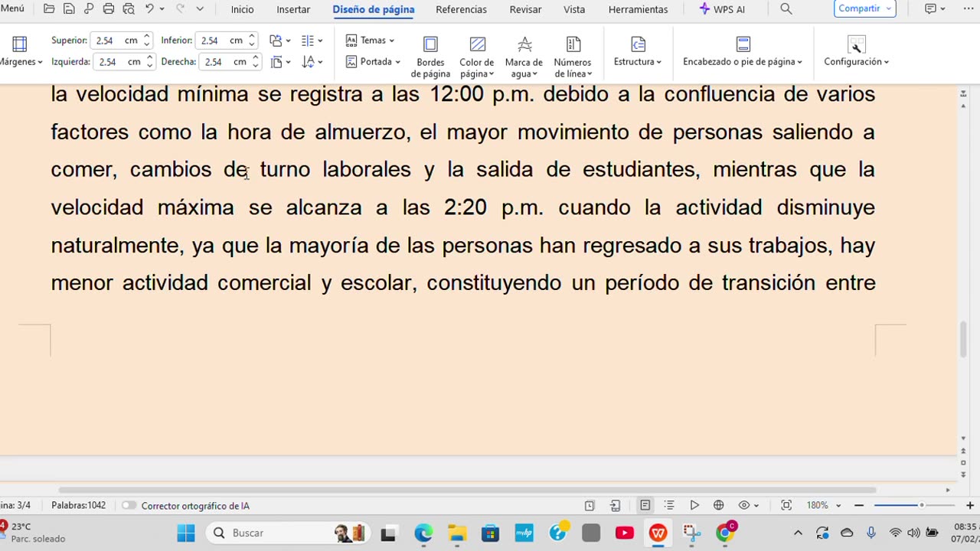Click the Derecha margin input field

(x=230, y=62)
